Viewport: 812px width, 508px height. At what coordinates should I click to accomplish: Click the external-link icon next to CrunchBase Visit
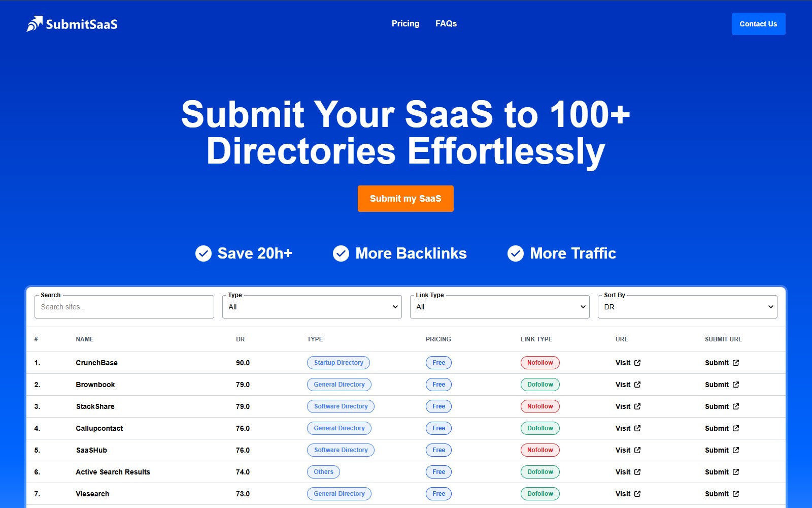[x=638, y=363]
